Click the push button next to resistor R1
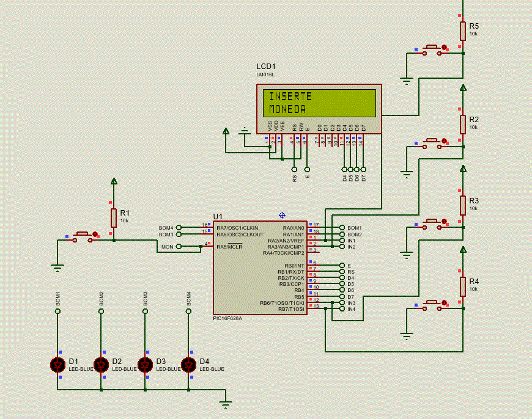This screenshot has height=419, width=532. point(83,237)
